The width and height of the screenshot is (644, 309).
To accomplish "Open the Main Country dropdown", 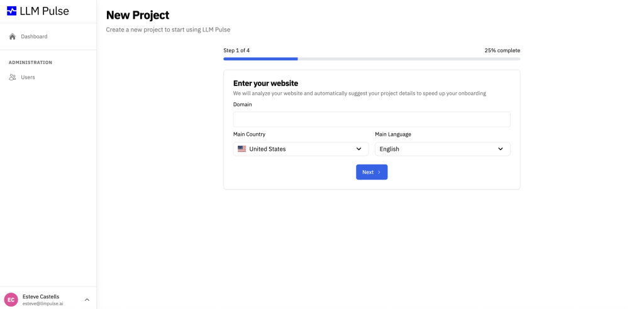I will pyautogui.click(x=301, y=149).
